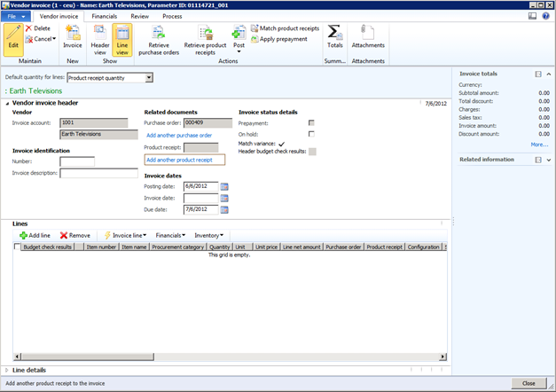The width and height of the screenshot is (556, 392).
Task: Open the Posting date calendar picker
Action: [x=224, y=186]
